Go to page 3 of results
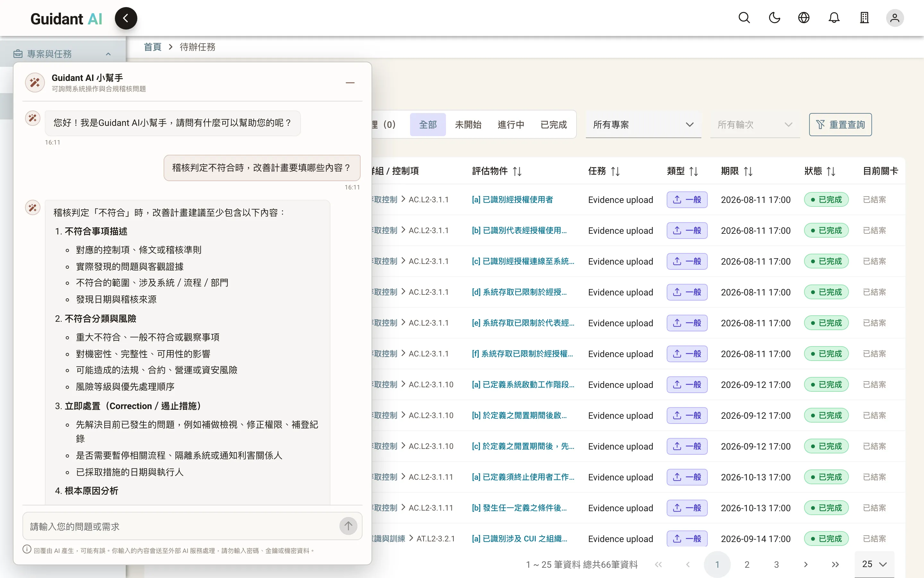Viewport: 924px width, 578px height. (776, 565)
